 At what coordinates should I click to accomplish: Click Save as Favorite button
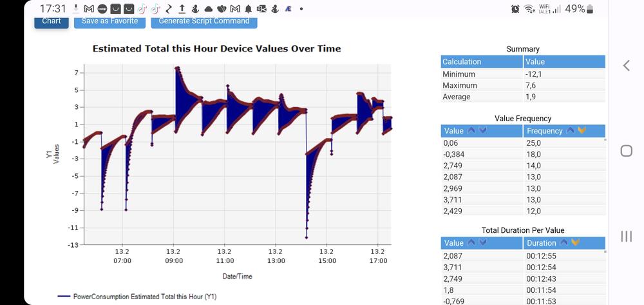(x=110, y=21)
